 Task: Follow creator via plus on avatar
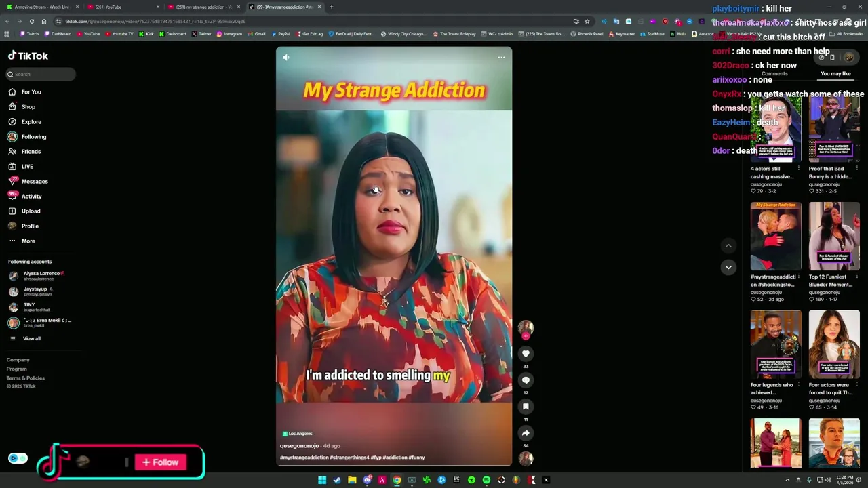pos(526,336)
